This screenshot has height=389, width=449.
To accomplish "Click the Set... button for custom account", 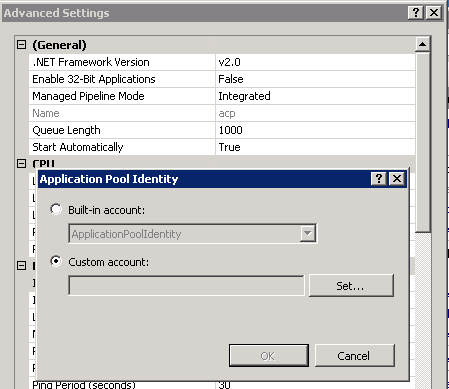I will click(x=351, y=286).
